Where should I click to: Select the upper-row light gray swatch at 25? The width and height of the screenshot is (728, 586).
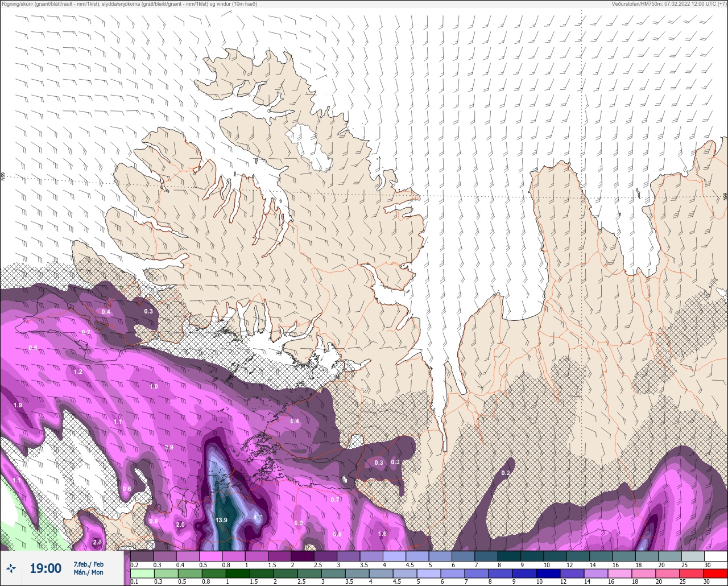(x=693, y=556)
